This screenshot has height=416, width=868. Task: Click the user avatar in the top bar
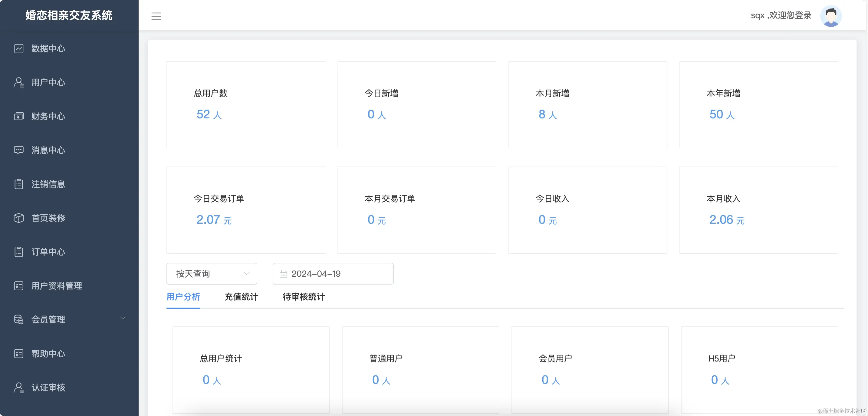(x=832, y=15)
